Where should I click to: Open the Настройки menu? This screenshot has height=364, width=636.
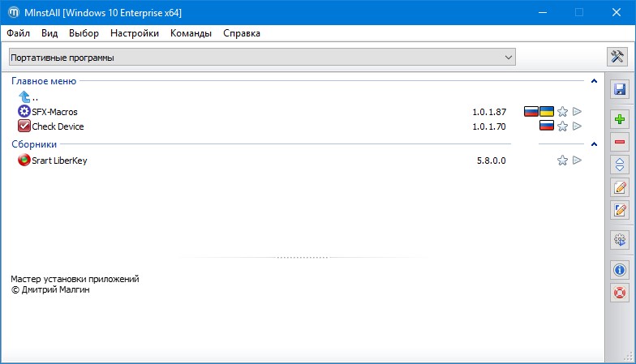pyautogui.click(x=135, y=33)
